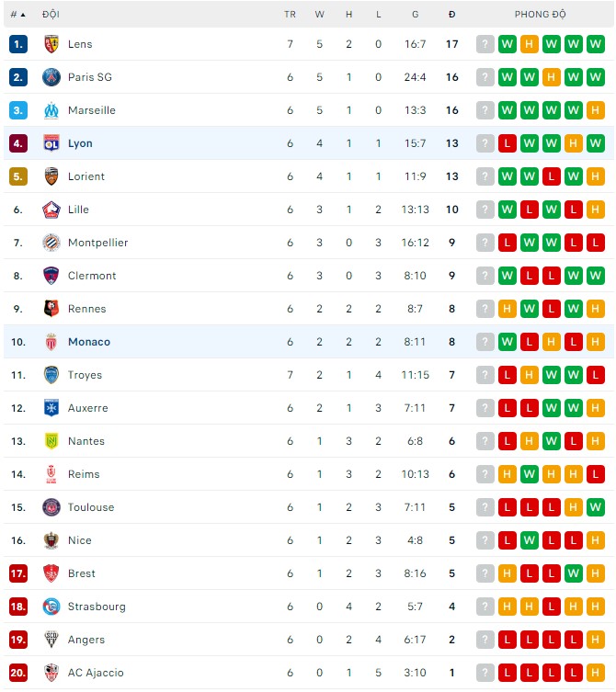Click the W wins column header
Screen dimensions: 616x692
pyautogui.click(x=320, y=15)
